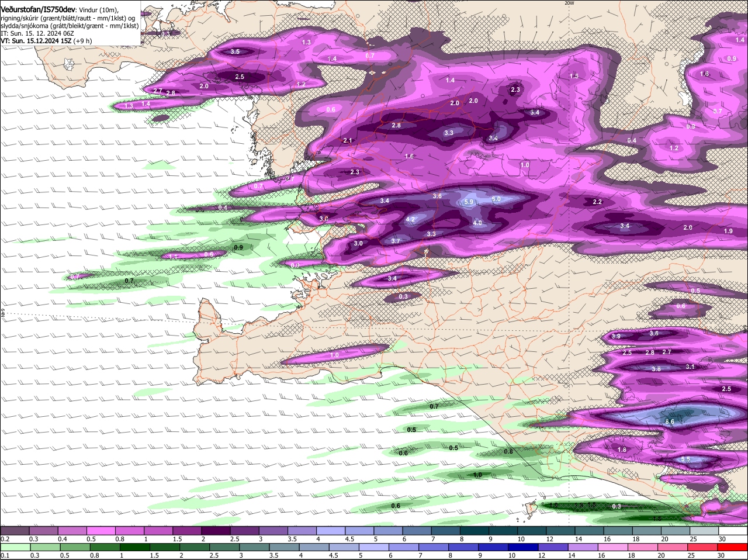Click the red 30 mm rain scale swatch
The image size is (748, 560).
(733, 547)
